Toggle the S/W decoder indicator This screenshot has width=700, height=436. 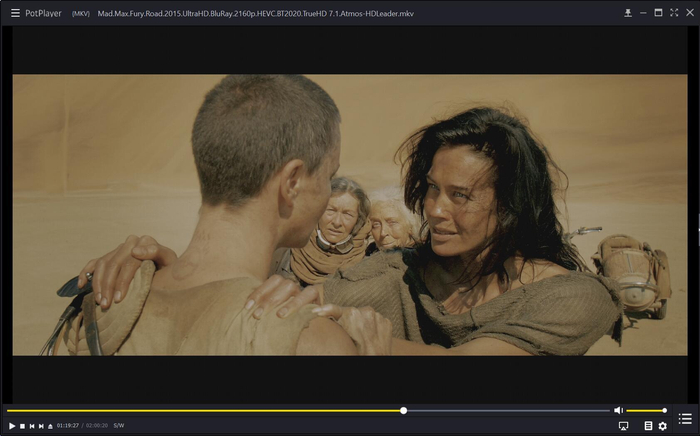[x=119, y=426]
